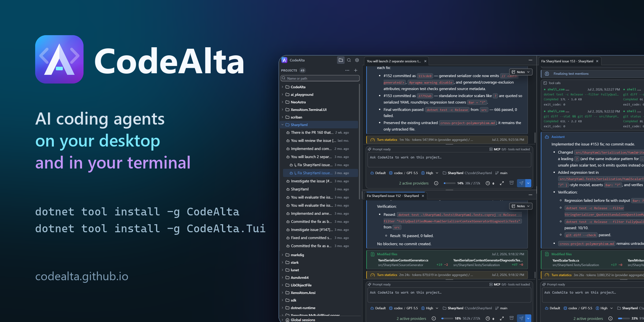Image resolution: width=644 pixels, height=322 pixels.
Task: Expand the CodeAlta project folder
Action: (282, 87)
